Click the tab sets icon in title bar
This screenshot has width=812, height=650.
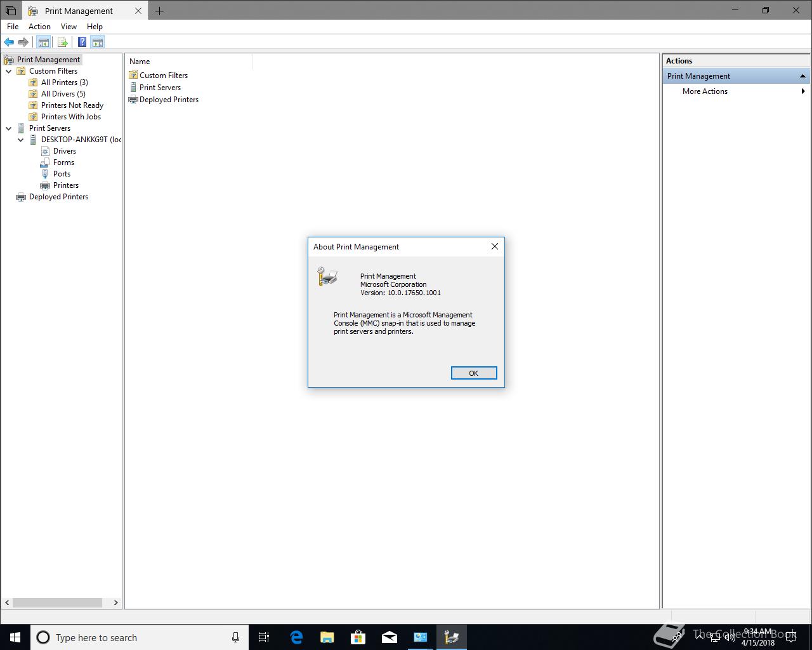coord(11,11)
